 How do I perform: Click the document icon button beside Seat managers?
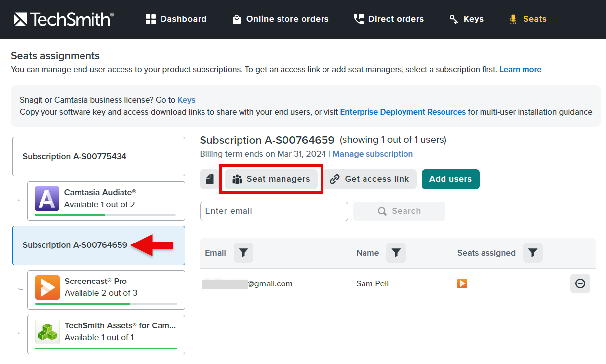(210, 179)
